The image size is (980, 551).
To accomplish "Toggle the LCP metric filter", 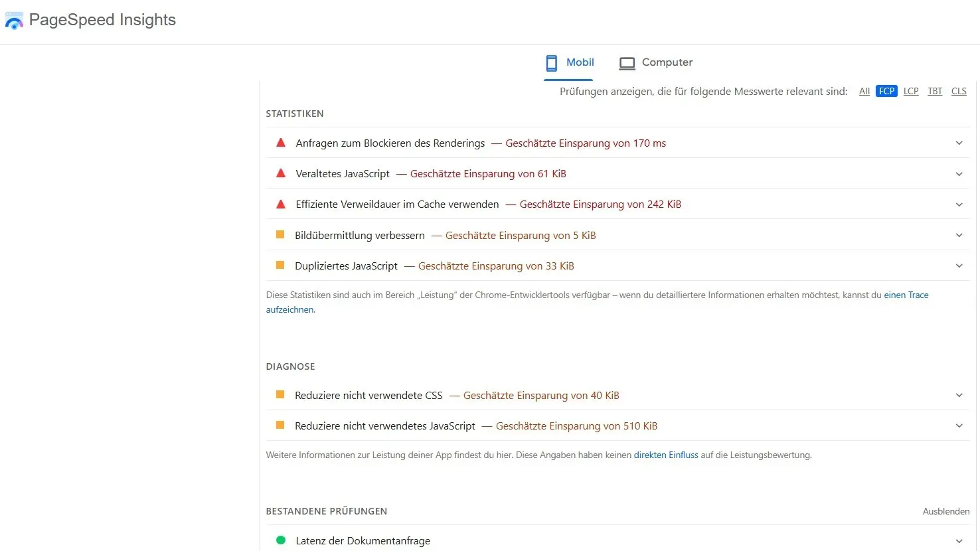I will (910, 91).
